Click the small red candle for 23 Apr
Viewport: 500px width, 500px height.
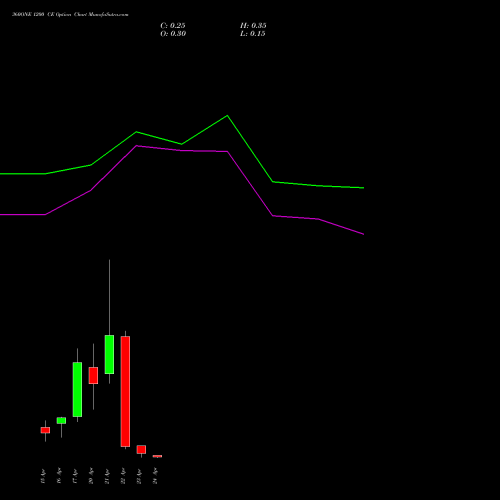point(141,449)
